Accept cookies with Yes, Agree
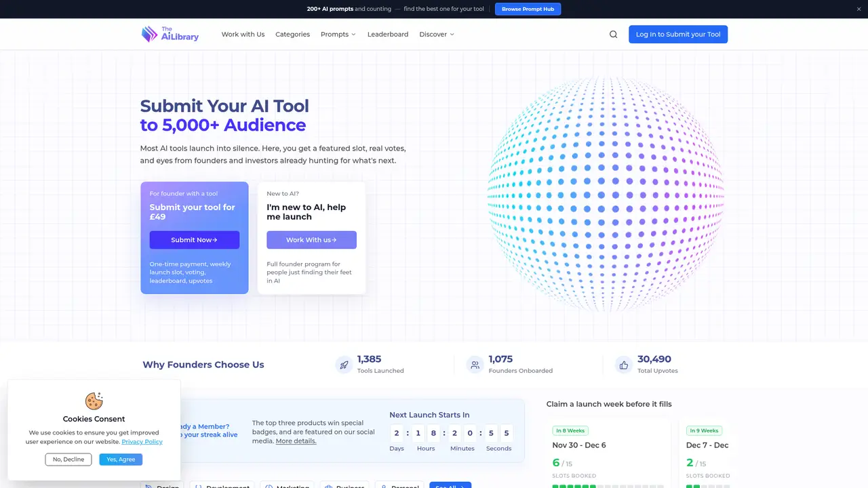The image size is (868, 488). pos(121,460)
